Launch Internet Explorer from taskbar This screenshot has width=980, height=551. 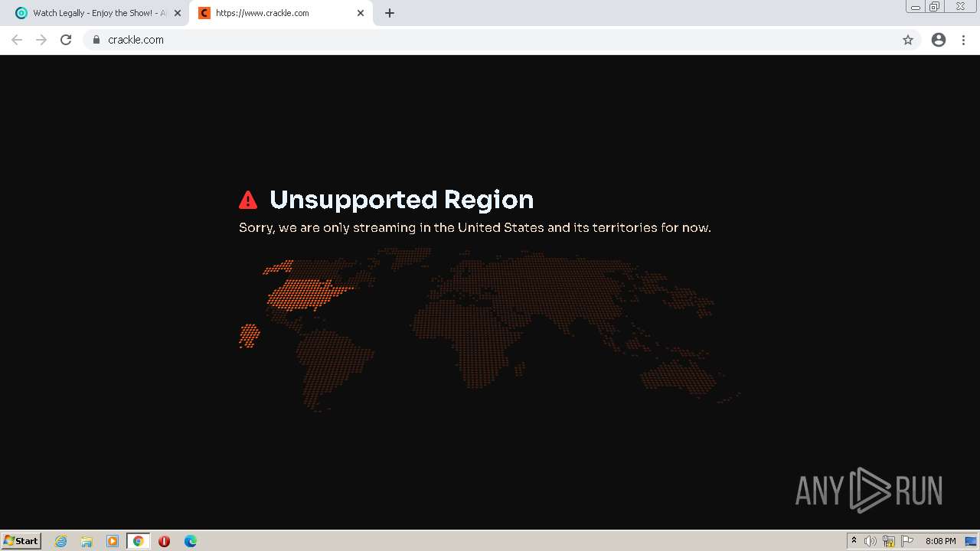pyautogui.click(x=61, y=541)
